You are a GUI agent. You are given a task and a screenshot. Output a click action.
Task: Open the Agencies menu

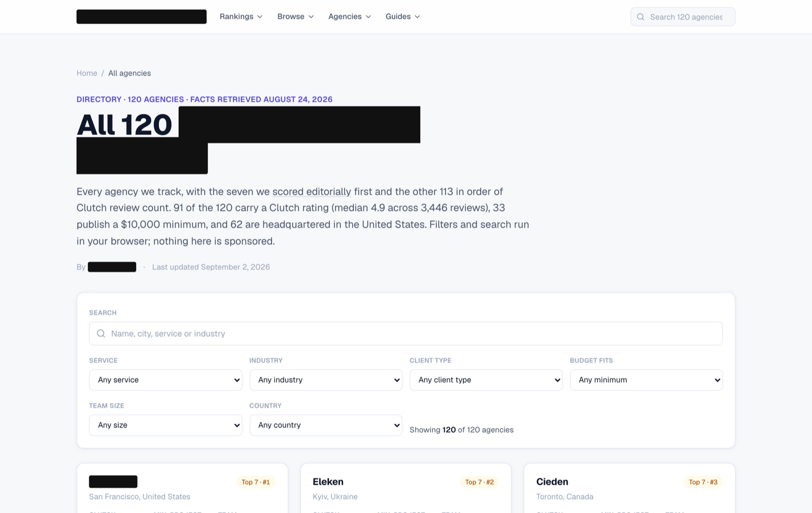350,17
